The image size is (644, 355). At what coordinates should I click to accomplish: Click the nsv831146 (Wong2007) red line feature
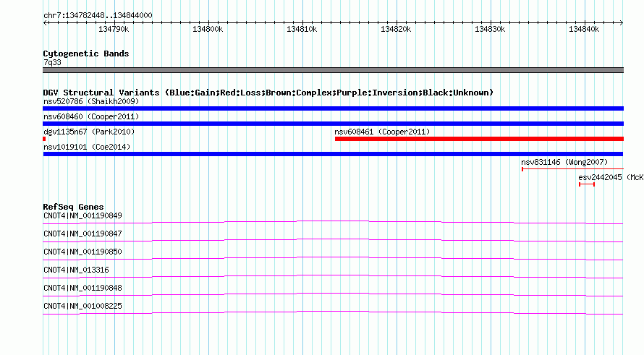572,169
